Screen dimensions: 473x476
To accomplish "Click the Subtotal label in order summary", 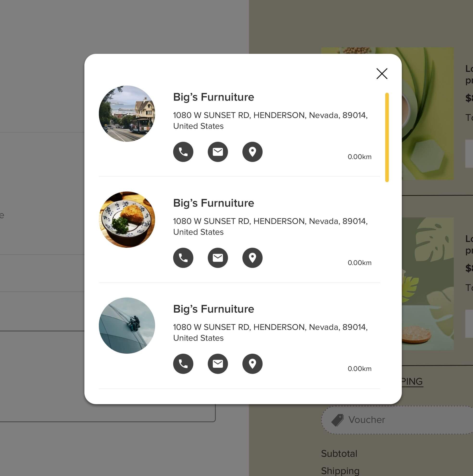I will [339, 453].
